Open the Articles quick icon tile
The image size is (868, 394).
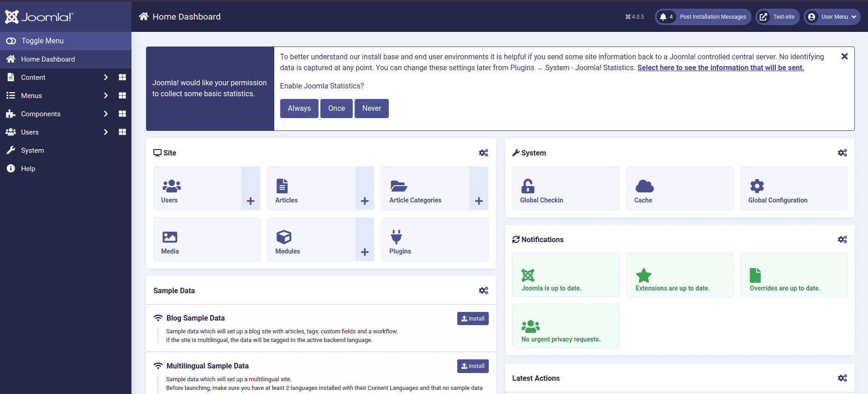[x=312, y=188]
